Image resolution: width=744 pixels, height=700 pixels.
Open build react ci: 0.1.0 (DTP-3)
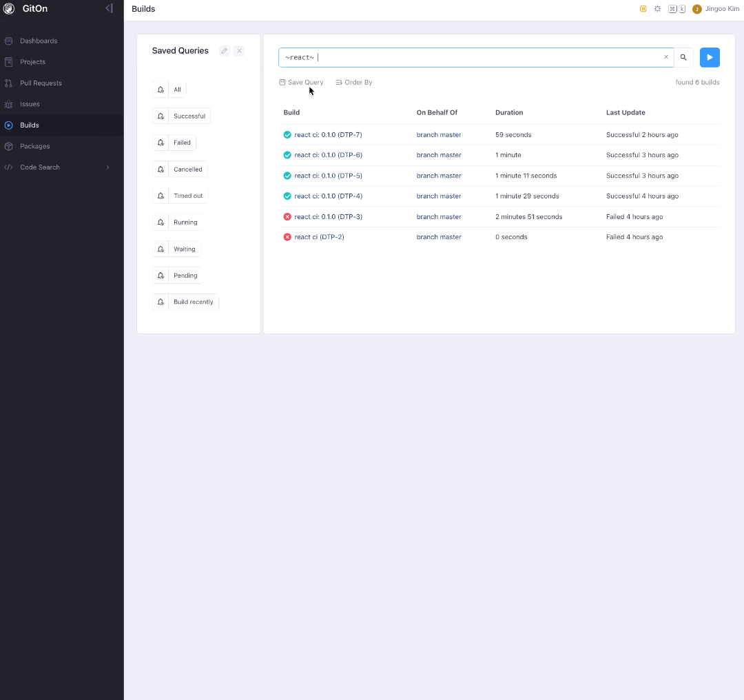[328, 217]
